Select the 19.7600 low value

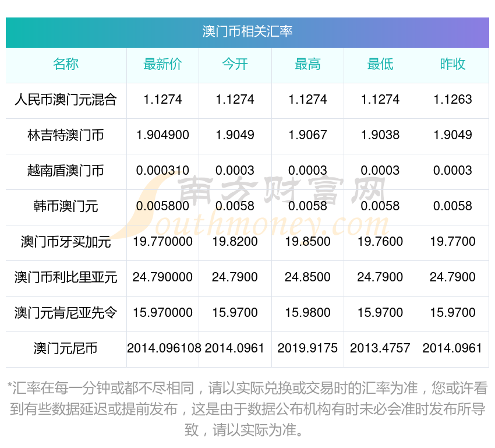coord(380,242)
